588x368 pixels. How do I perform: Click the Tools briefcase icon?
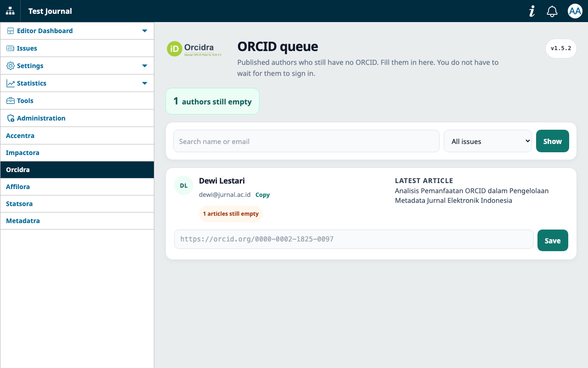[x=10, y=101]
